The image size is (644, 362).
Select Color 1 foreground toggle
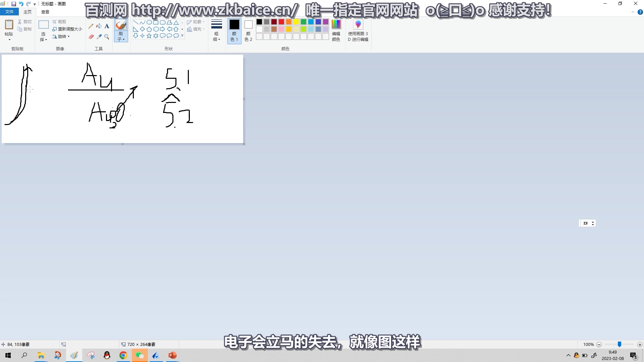pyautogui.click(x=234, y=31)
